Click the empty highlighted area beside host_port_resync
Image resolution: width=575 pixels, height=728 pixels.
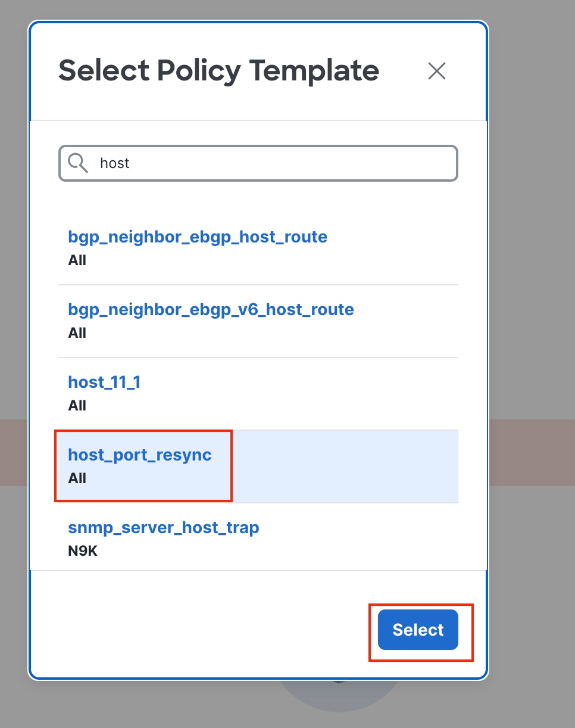coord(345,466)
